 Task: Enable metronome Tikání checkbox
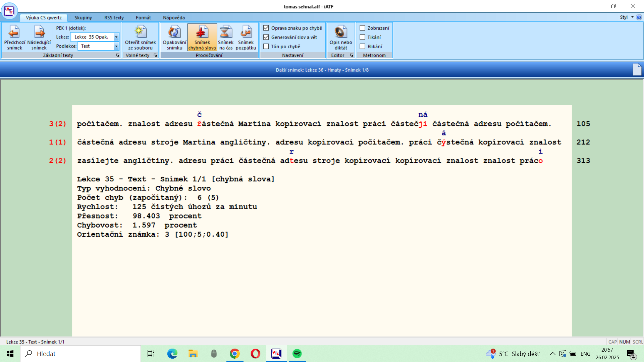click(363, 37)
